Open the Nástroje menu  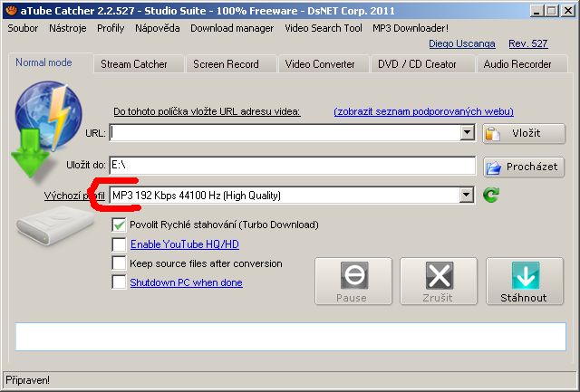point(68,28)
